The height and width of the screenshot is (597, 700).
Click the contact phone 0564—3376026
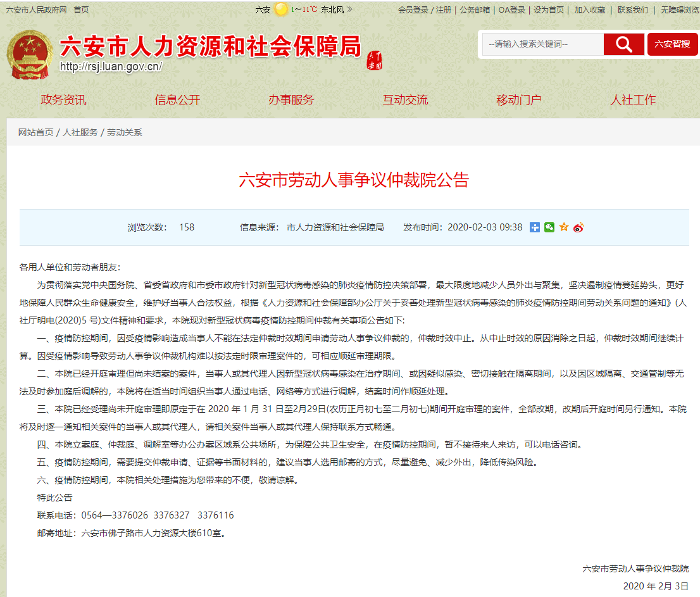click(115, 515)
